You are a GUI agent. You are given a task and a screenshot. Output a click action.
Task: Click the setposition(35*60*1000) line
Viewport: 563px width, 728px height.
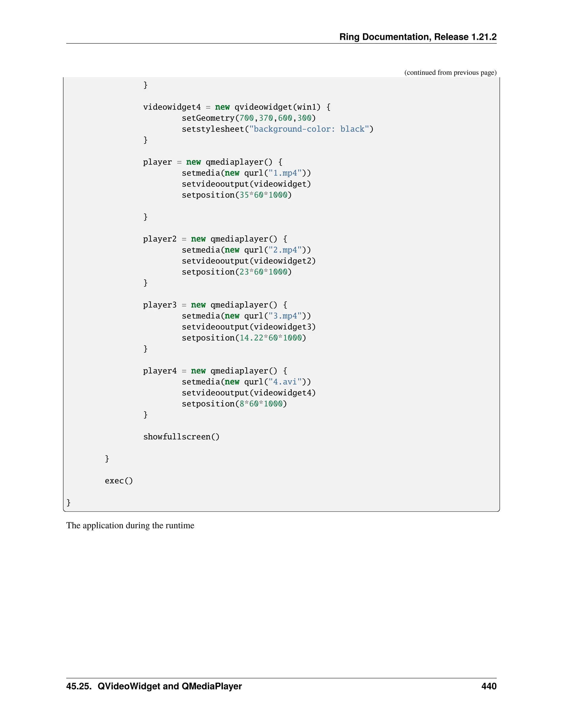click(236, 195)
